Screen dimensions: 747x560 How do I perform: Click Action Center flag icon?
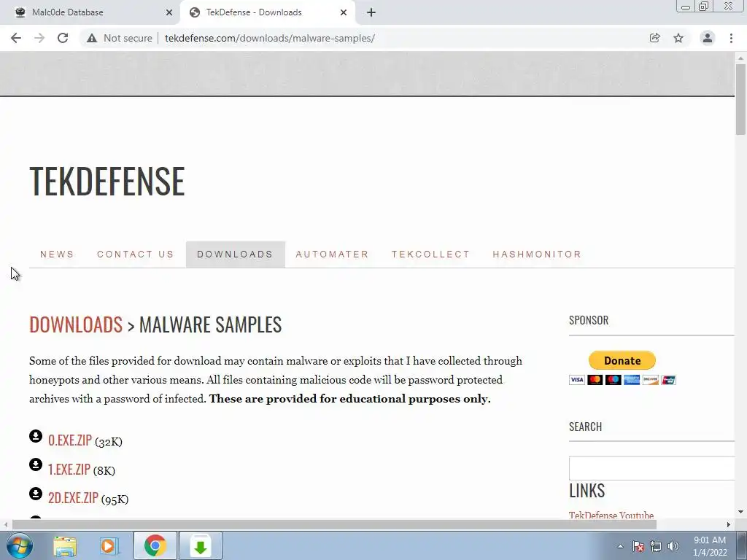pos(638,546)
